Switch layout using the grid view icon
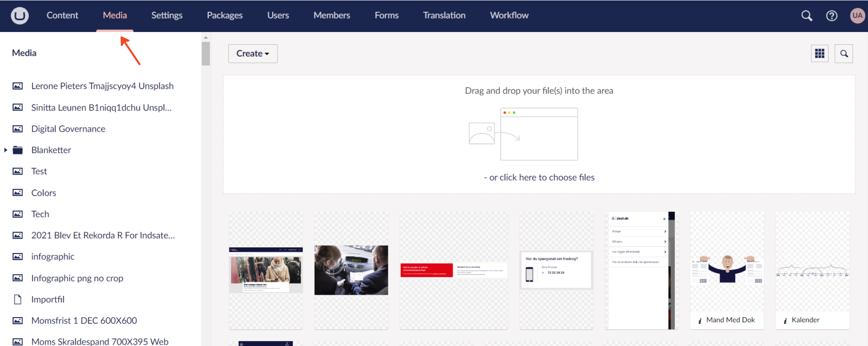Screen dimensions: 868x346 (819, 54)
